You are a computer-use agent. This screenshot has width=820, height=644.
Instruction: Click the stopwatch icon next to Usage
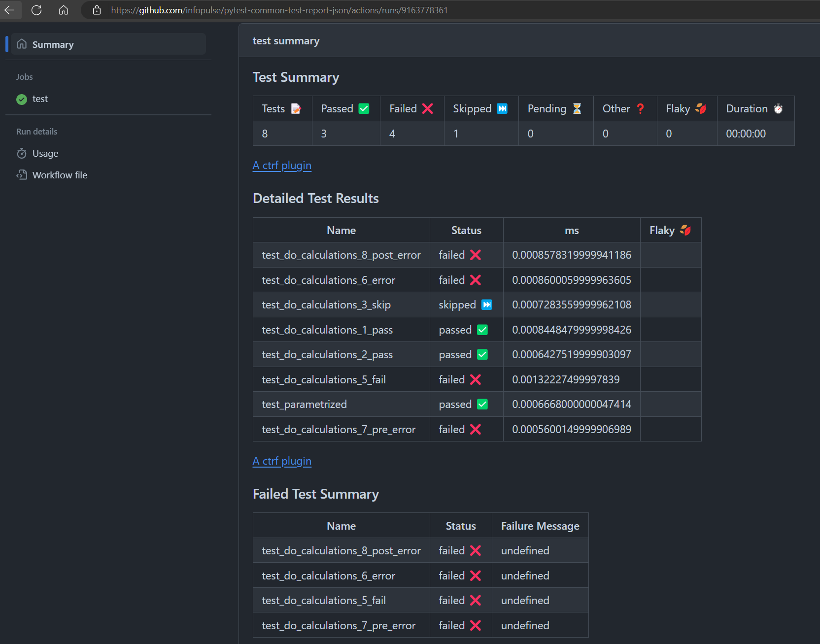22,153
